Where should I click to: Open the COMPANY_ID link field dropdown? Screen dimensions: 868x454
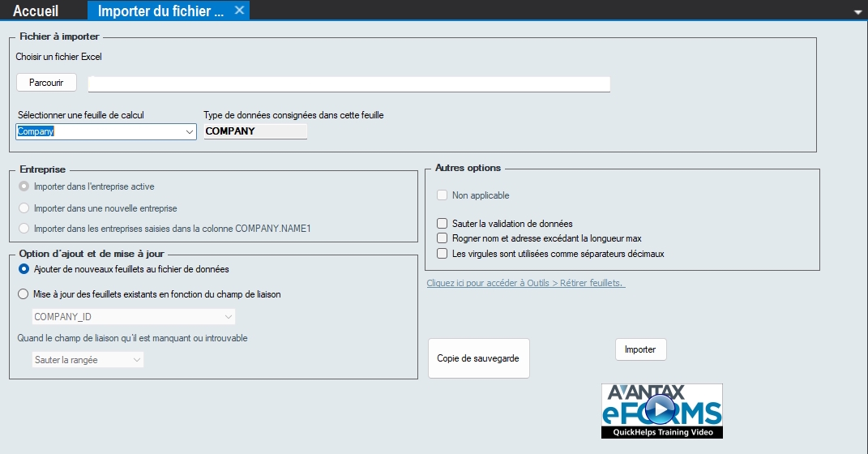tap(228, 317)
